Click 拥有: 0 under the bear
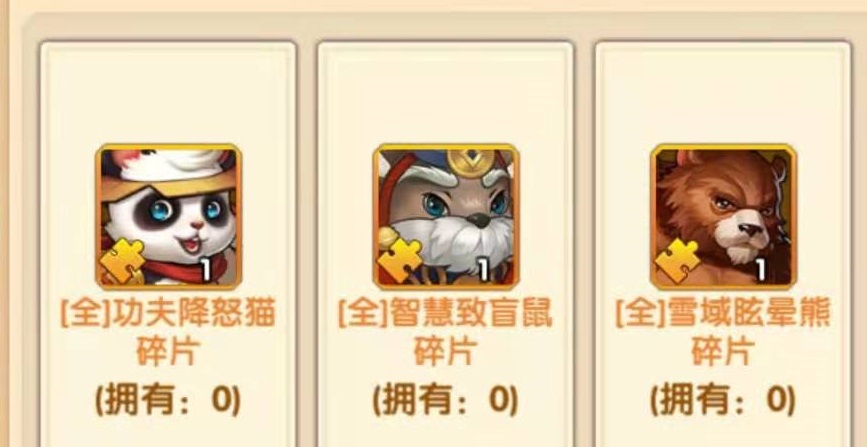The image size is (867, 447). [723, 400]
